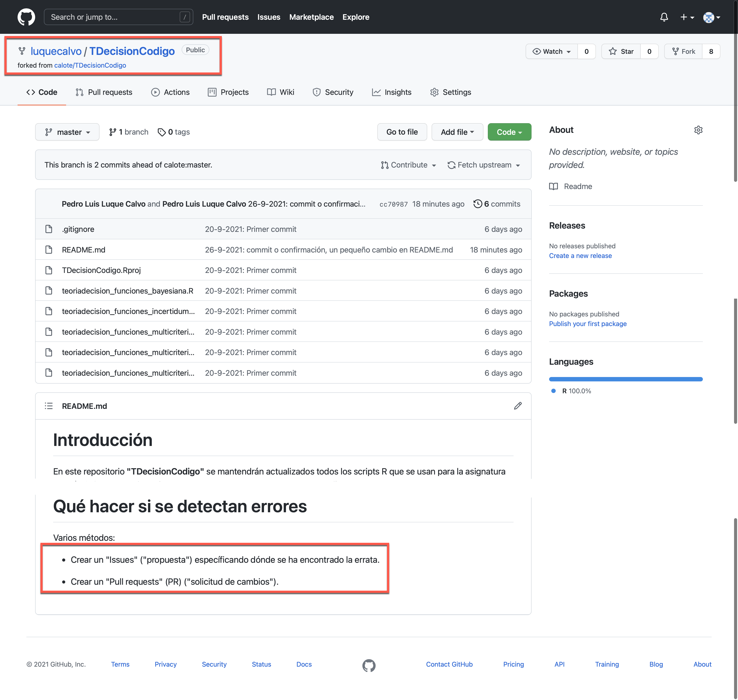Viewport: 738px width, 700px height.
Task: Open Blog in the footer
Action: coord(656,664)
